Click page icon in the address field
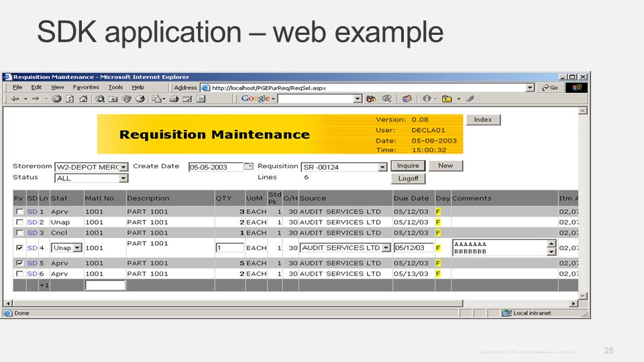The width and height of the screenshot is (644, 362). 206,88
